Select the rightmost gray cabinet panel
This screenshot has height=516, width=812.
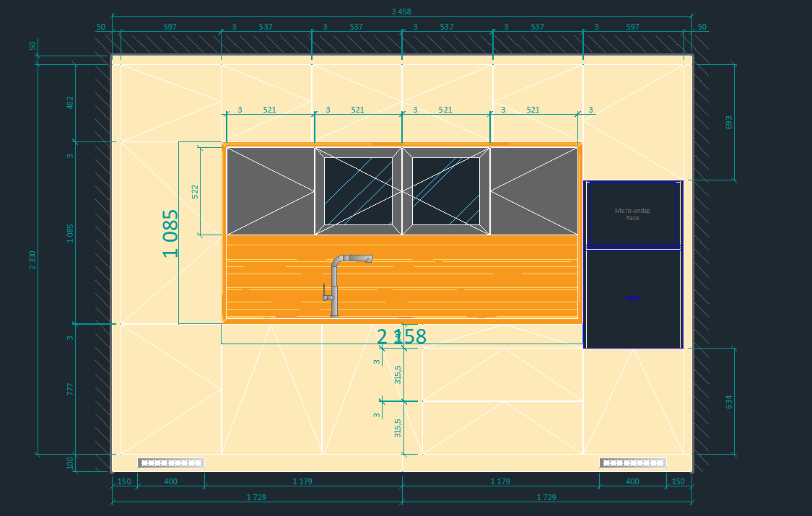534,191
